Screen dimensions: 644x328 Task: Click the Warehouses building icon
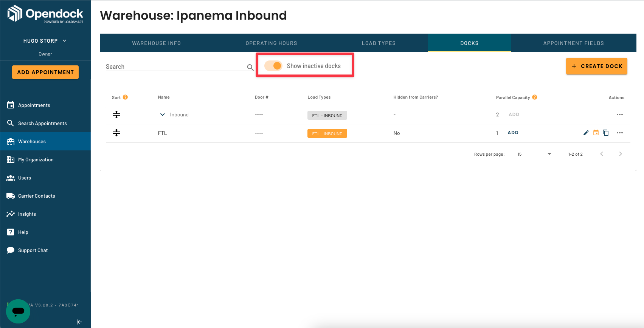coord(11,141)
